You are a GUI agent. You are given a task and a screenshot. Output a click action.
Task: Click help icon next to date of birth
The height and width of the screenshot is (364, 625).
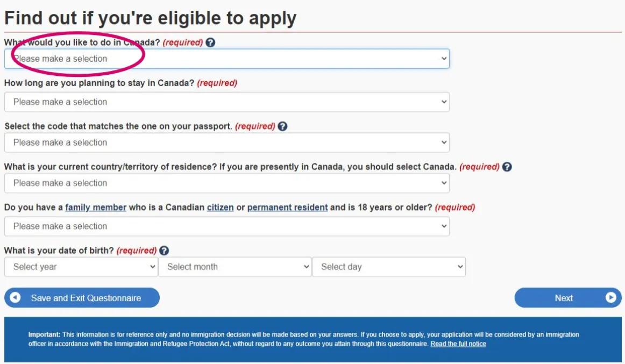tap(164, 251)
